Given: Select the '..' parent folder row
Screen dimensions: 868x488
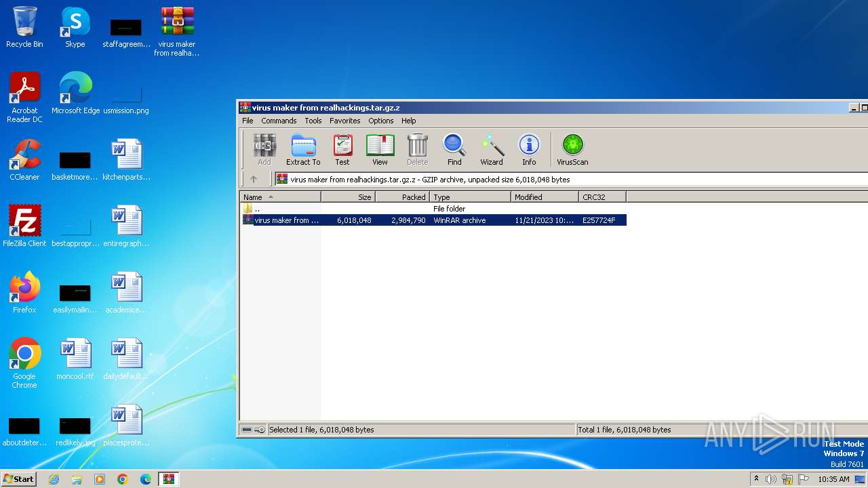Looking at the screenshot, I should point(433,209).
